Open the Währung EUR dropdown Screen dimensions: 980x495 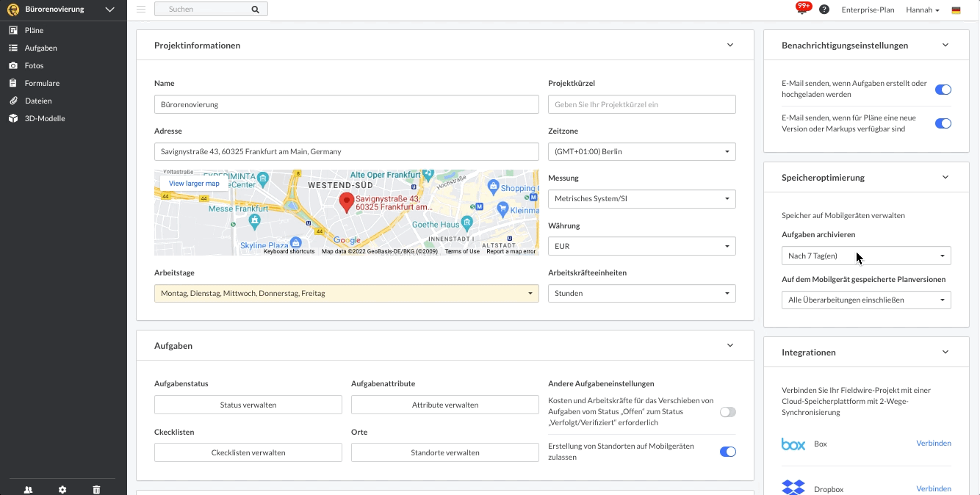pyautogui.click(x=642, y=246)
